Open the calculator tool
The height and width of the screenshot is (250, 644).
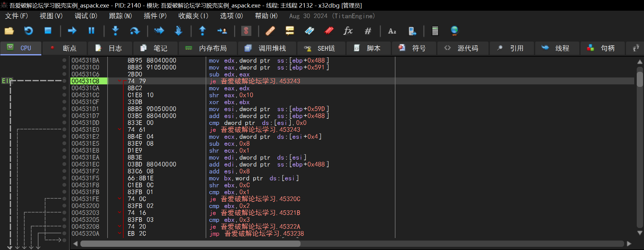pos(435,31)
